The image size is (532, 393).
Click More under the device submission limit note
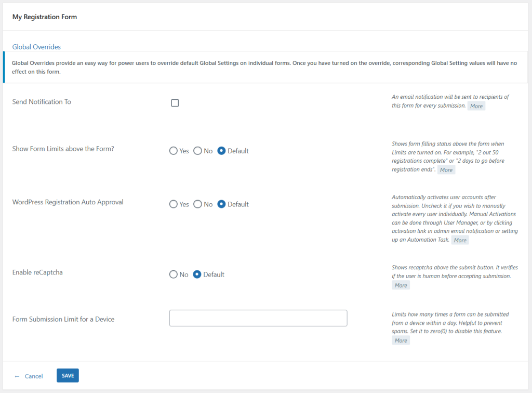(x=401, y=340)
